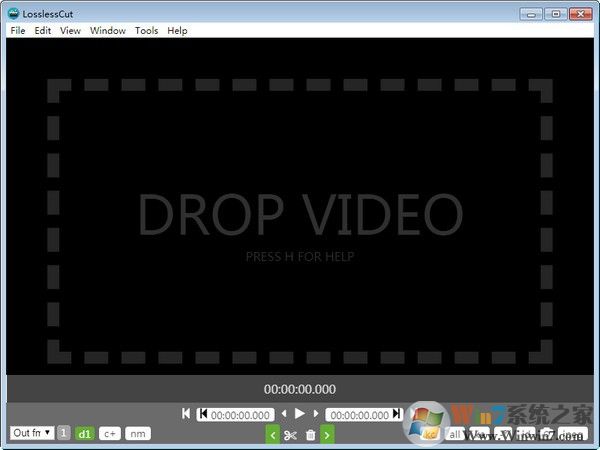Open the View menu
600x450 pixels.
(x=70, y=31)
